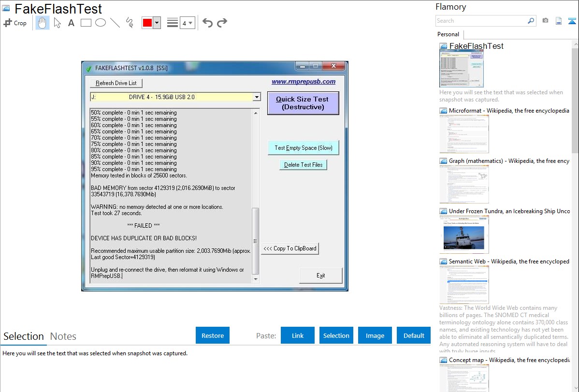
Task: Open color picker dropdown arrow
Action: [x=157, y=23]
